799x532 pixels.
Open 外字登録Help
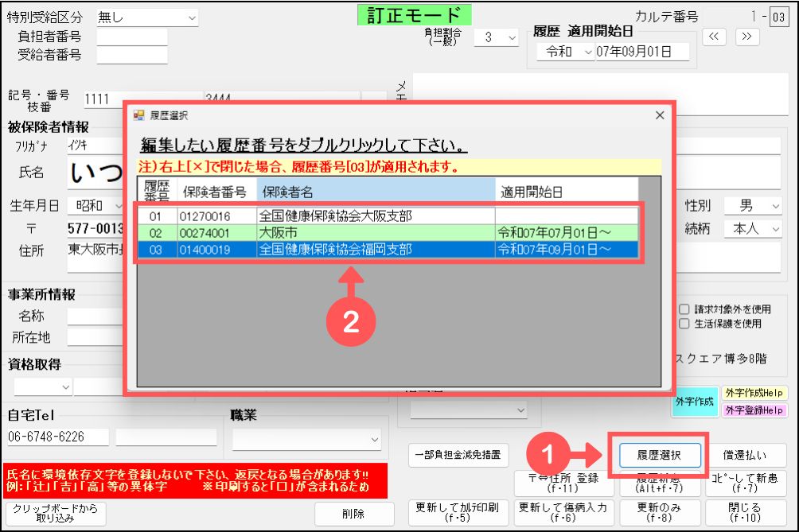(753, 410)
